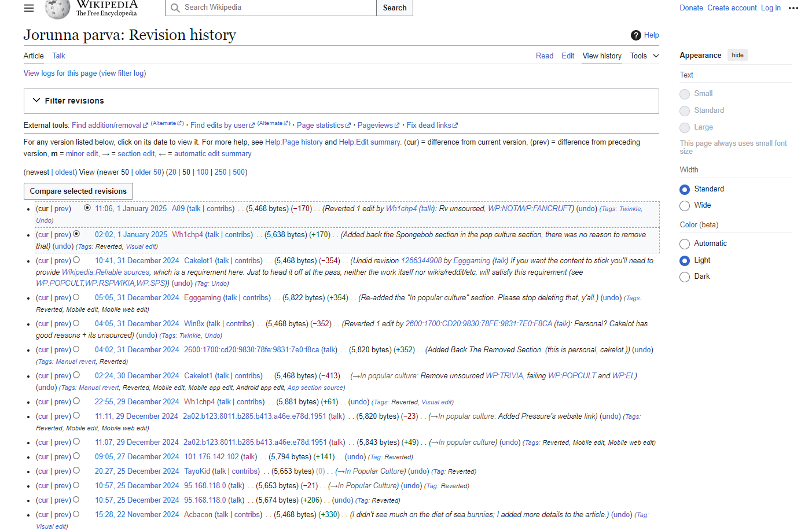Open Acbacon user page
812x531 pixels.
click(x=198, y=514)
